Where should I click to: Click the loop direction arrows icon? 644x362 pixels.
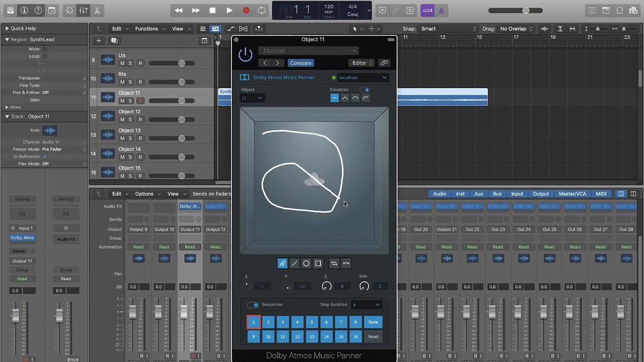coord(334,263)
